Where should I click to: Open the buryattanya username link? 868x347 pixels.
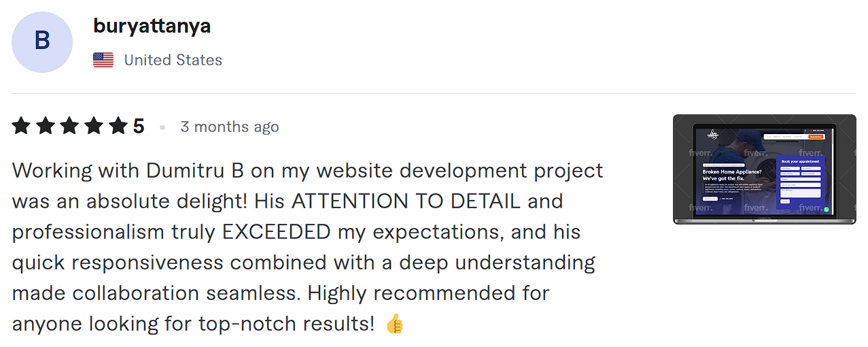[152, 26]
